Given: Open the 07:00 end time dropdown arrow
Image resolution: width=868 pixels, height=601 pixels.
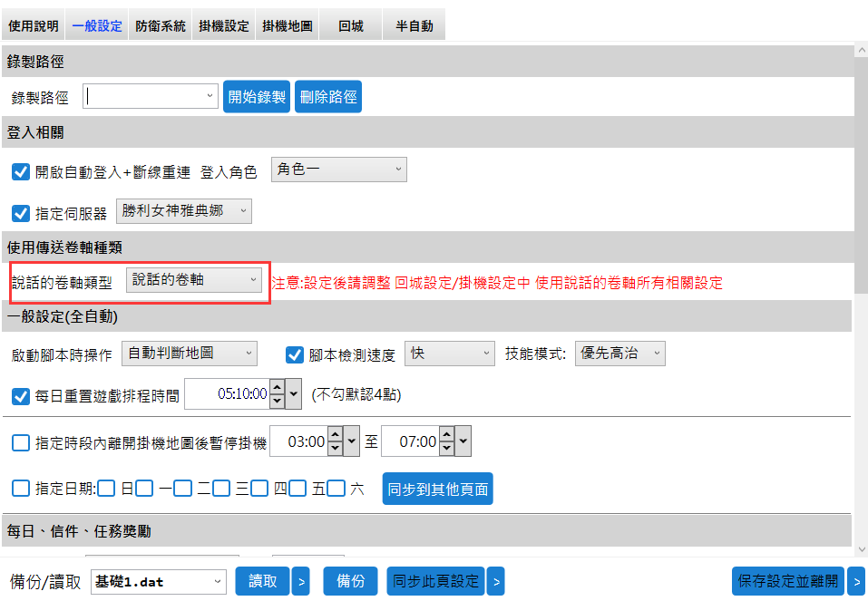Looking at the screenshot, I should pyautogui.click(x=463, y=442).
